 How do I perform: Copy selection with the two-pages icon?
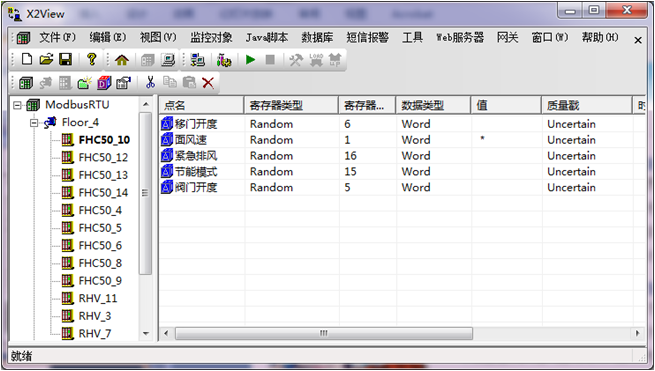pos(170,82)
